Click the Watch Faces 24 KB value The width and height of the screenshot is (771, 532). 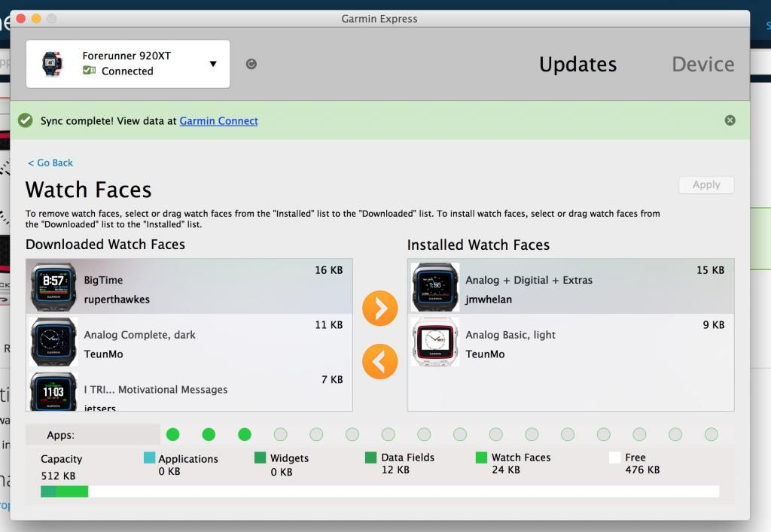click(x=506, y=470)
